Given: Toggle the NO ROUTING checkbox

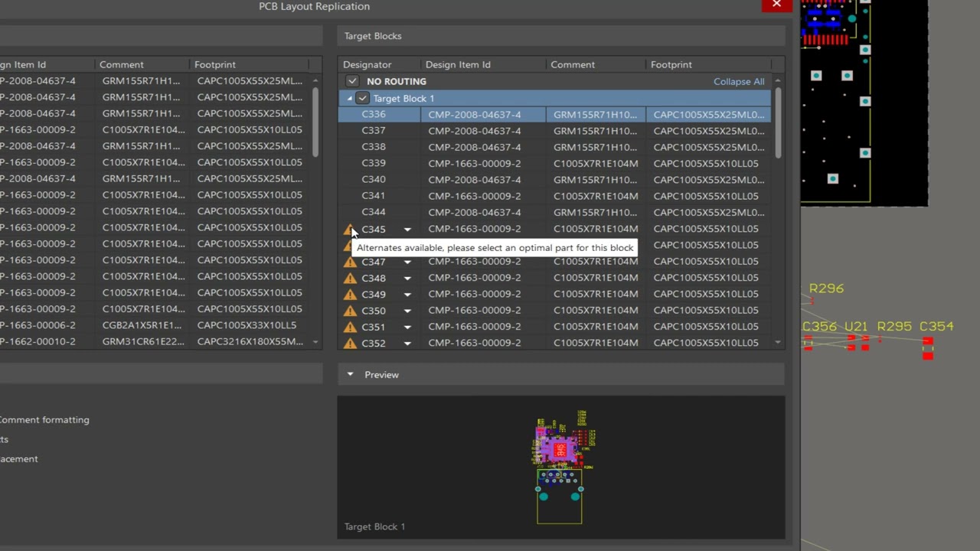Looking at the screenshot, I should [352, 81].
